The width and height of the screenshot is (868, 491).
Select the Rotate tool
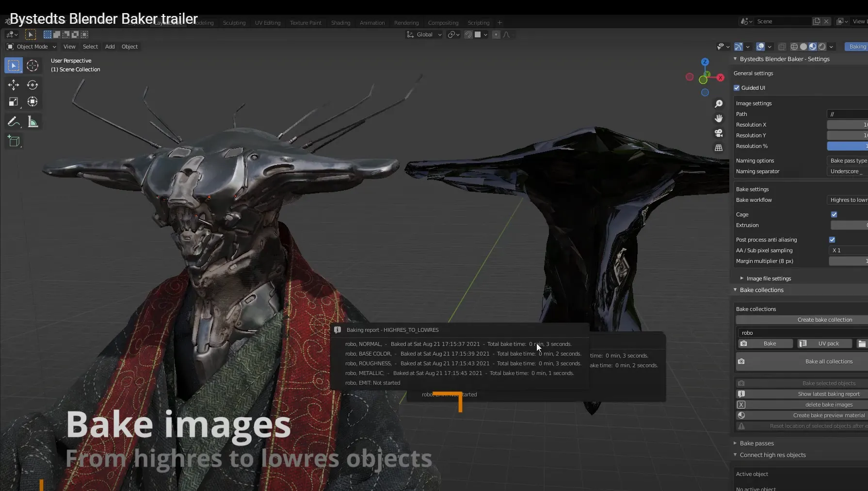32,85
